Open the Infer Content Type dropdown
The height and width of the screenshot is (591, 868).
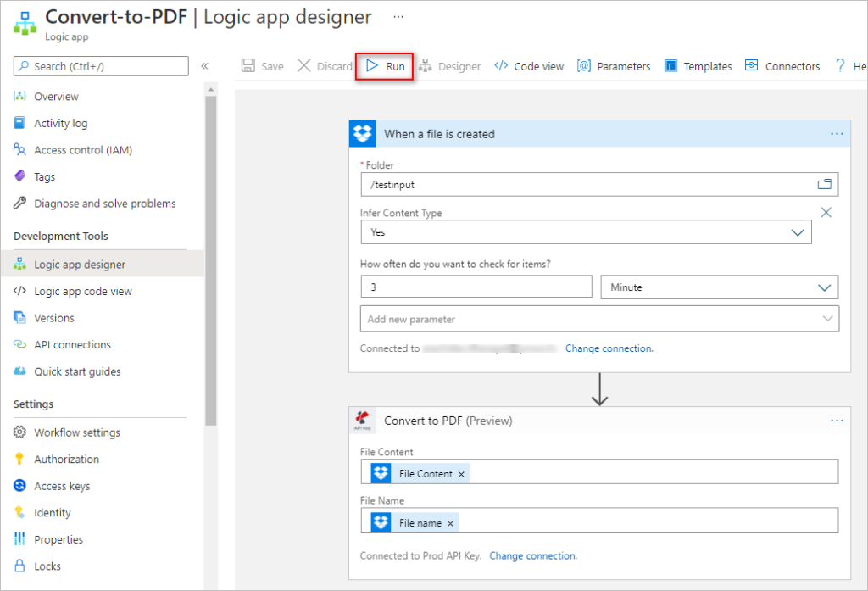click(796, 231)
